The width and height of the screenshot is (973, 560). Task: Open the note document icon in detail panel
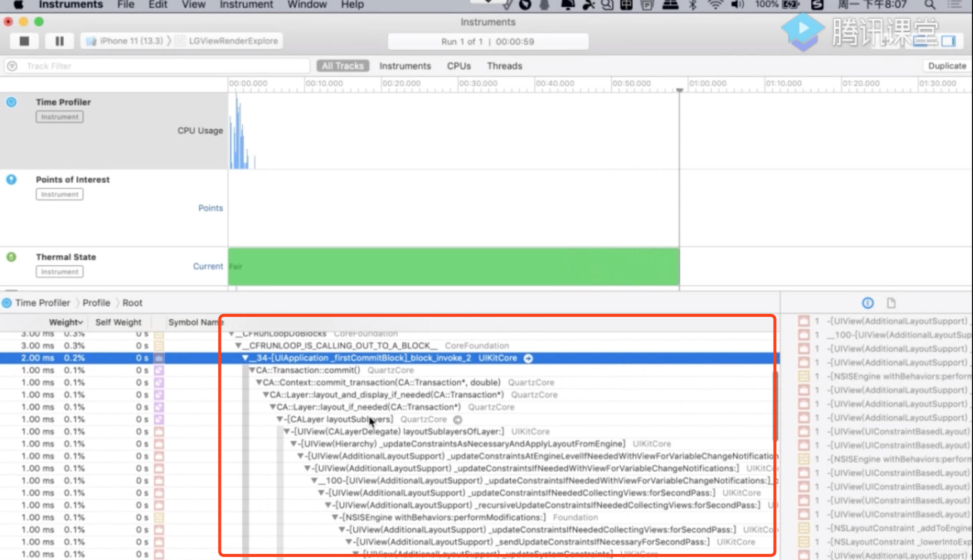(891, 303)
